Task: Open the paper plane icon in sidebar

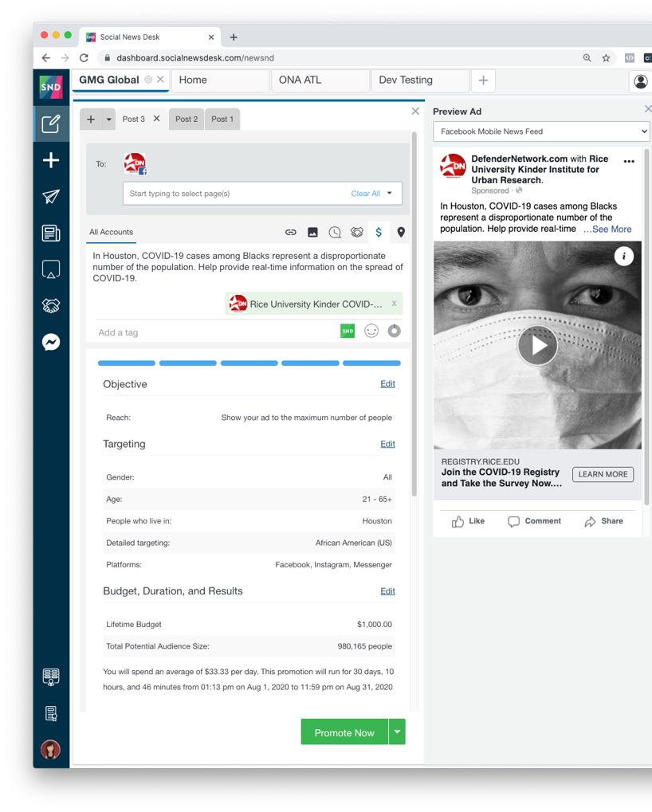Action: [51, 196]
